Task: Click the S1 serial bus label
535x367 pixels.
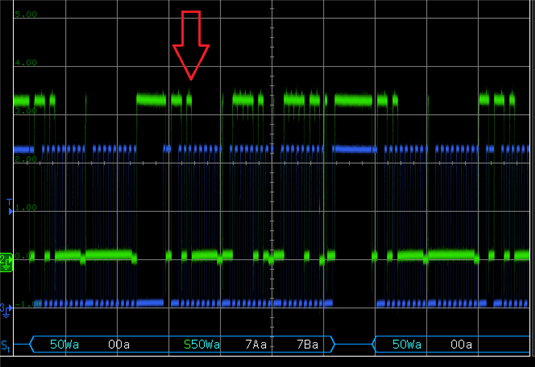Action: [5, 346]
